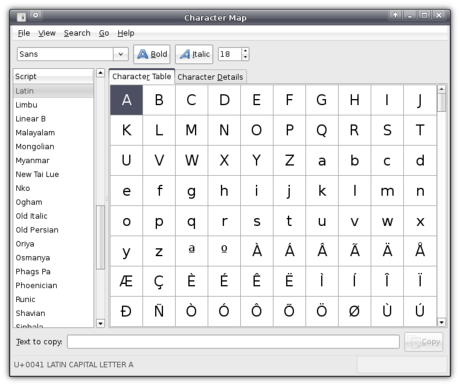Click the script list scroll down arrow

[x=100, y=323]
